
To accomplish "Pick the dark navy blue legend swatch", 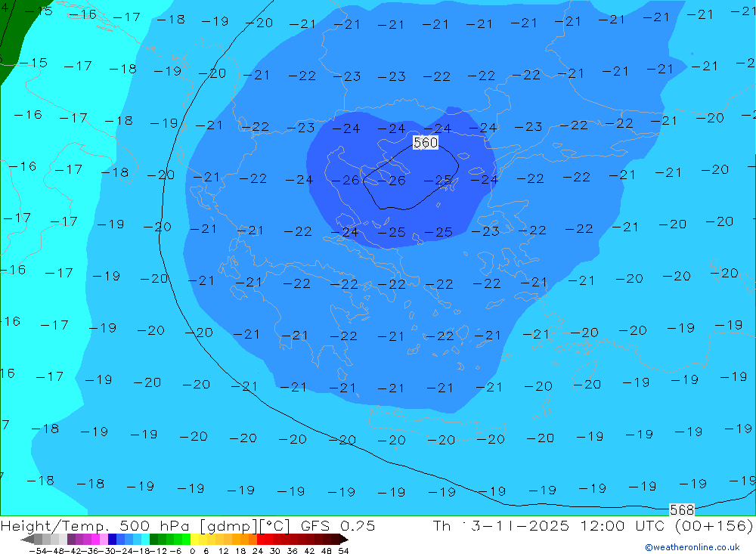I will (x=112, y=540).
